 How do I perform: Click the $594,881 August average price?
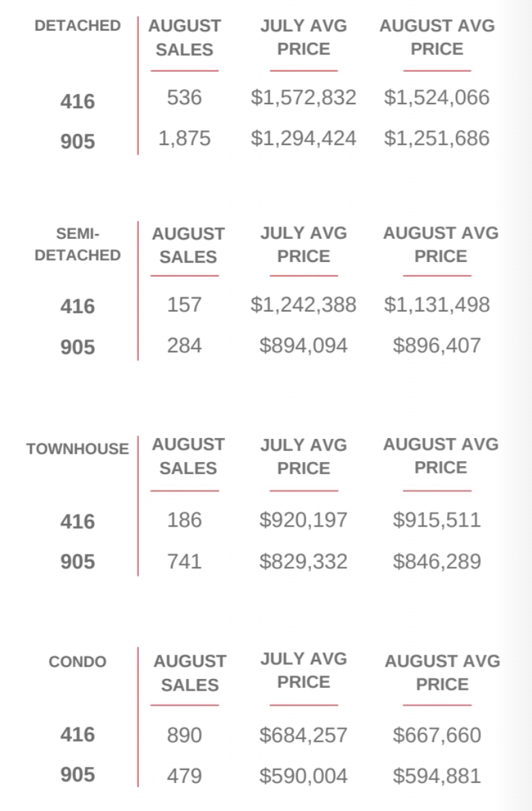click(437, 776)
